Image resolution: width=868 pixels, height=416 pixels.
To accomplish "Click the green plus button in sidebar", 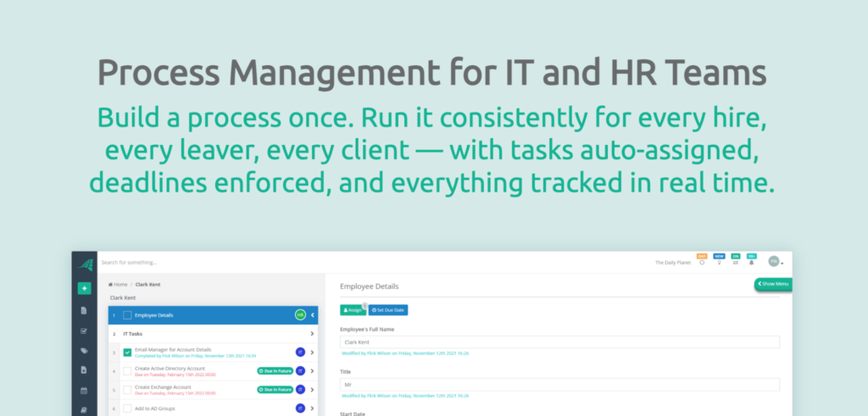I will click(84, 288).
